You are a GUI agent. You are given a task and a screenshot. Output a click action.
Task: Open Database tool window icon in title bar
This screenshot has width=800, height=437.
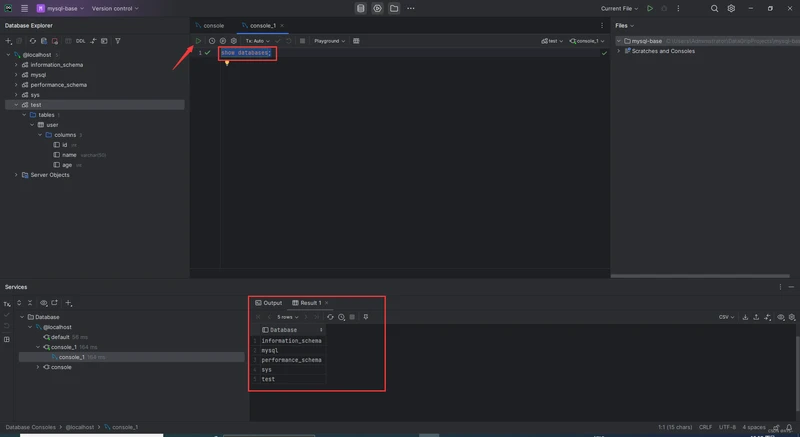(361, 8)
